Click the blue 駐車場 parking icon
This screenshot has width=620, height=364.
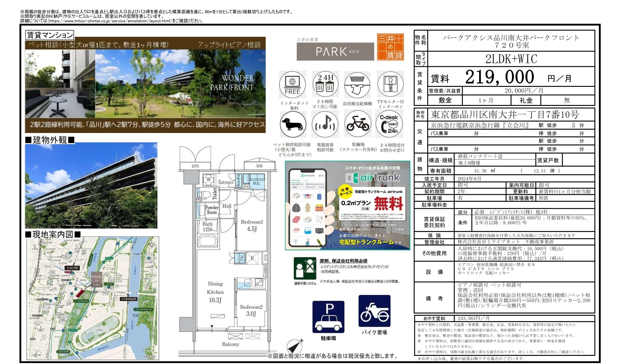coord(328,318)
